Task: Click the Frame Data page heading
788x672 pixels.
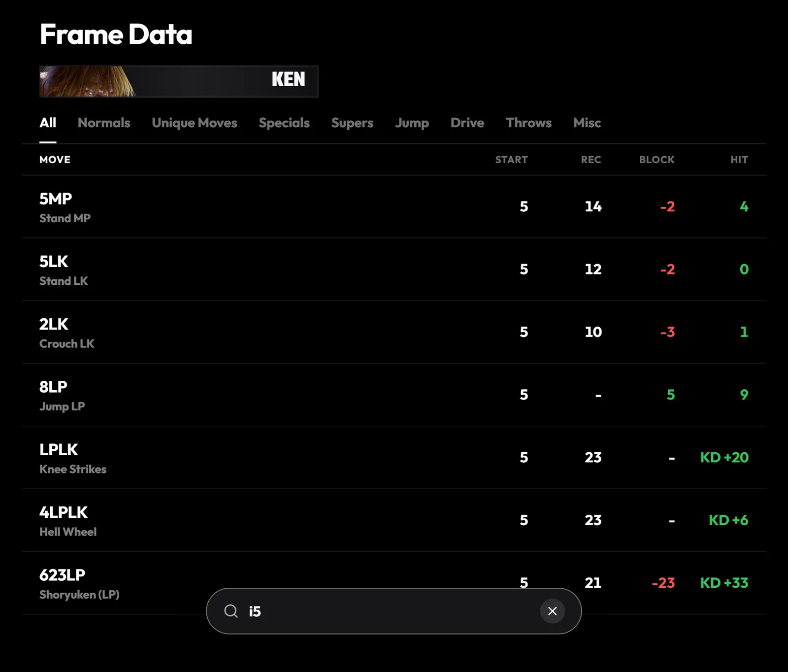Action: [x=116, y=34]
